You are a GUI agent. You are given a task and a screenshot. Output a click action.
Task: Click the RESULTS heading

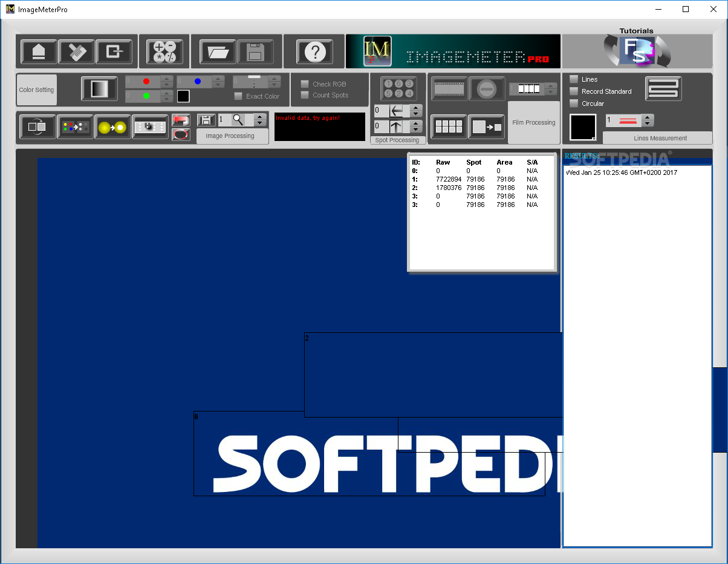(582, 156)
